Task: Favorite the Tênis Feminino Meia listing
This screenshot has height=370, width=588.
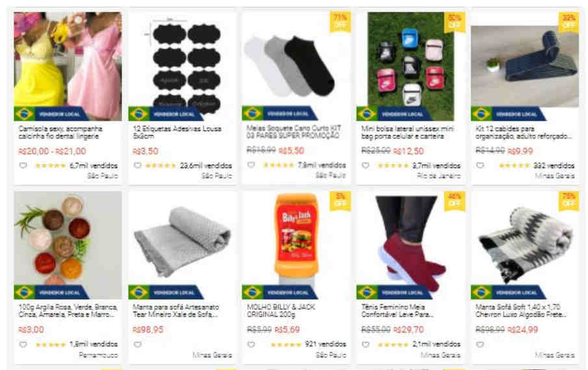Action: click(x=366, y=344)
